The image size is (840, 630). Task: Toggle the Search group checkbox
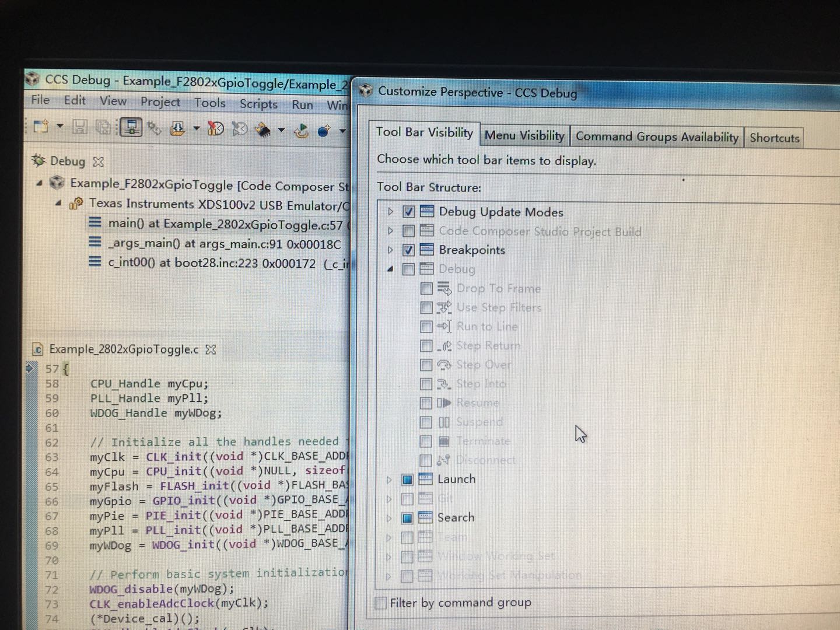point(407,518)
